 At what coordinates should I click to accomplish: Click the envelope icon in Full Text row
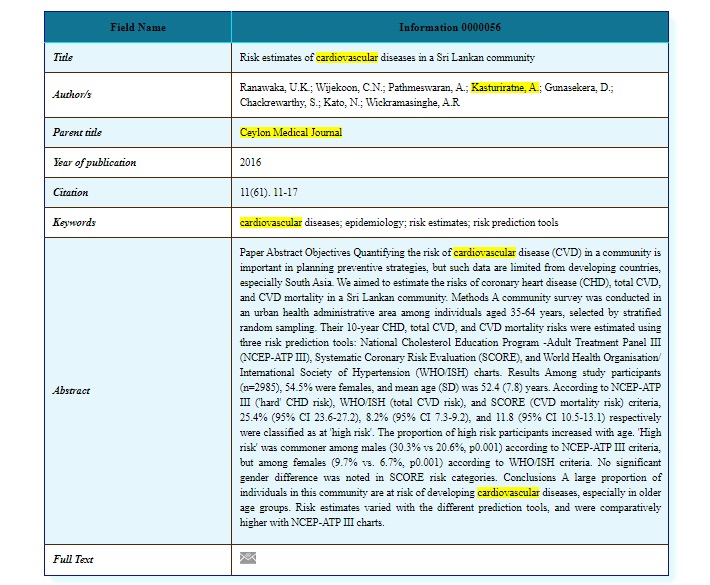click(x=248, y=558)
